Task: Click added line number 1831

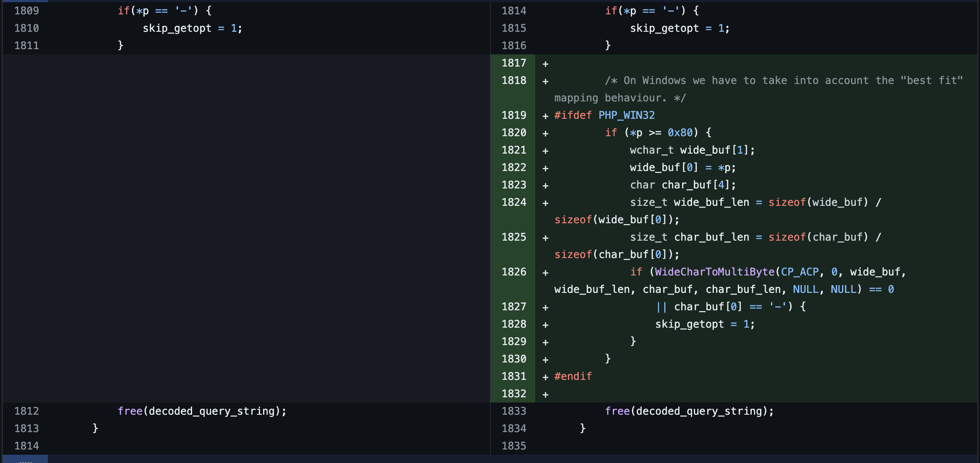Action: (x=514, y=376)
